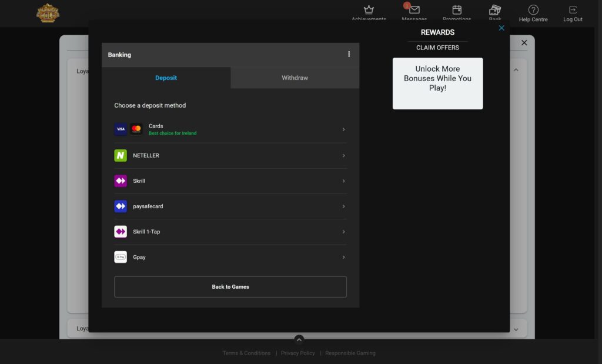This screenshot has height=364, width=602.
Task: Switch to the Deposit tab
Action: coord(166,78)
